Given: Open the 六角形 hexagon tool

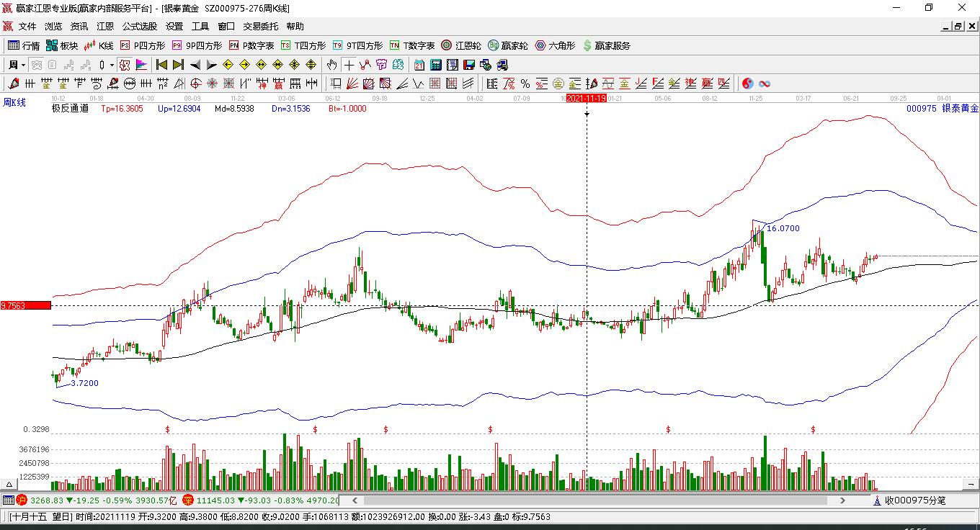Looking at the screenshot, I should tap(555, 45).
